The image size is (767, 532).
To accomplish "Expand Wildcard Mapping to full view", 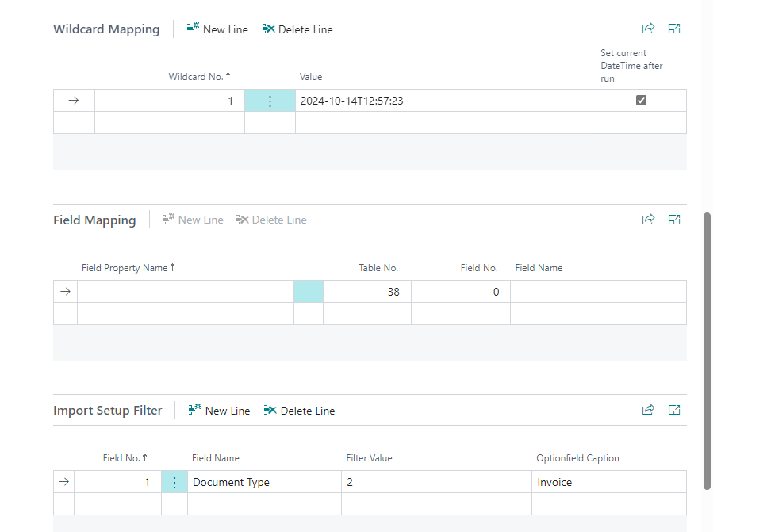I will pos(674,29).
